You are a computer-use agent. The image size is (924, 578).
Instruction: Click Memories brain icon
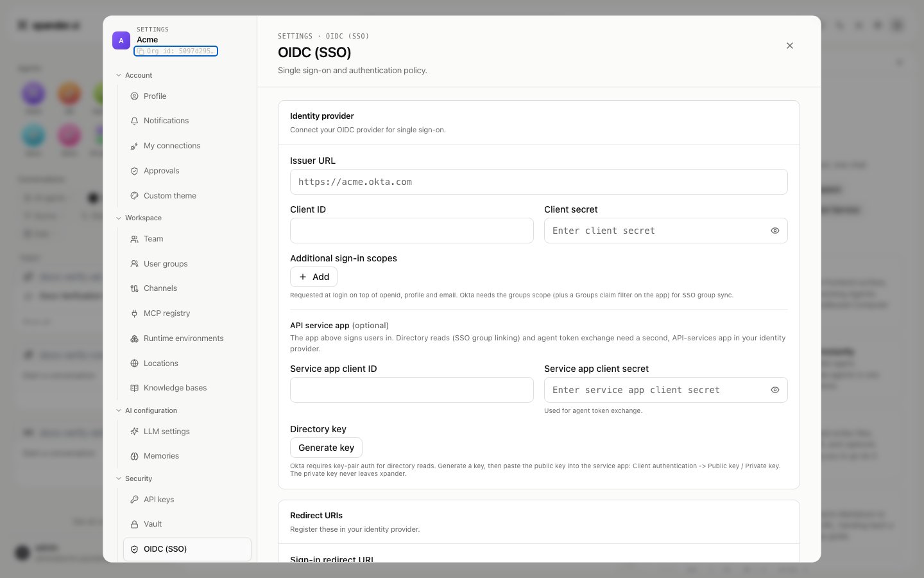pos(134,456)
